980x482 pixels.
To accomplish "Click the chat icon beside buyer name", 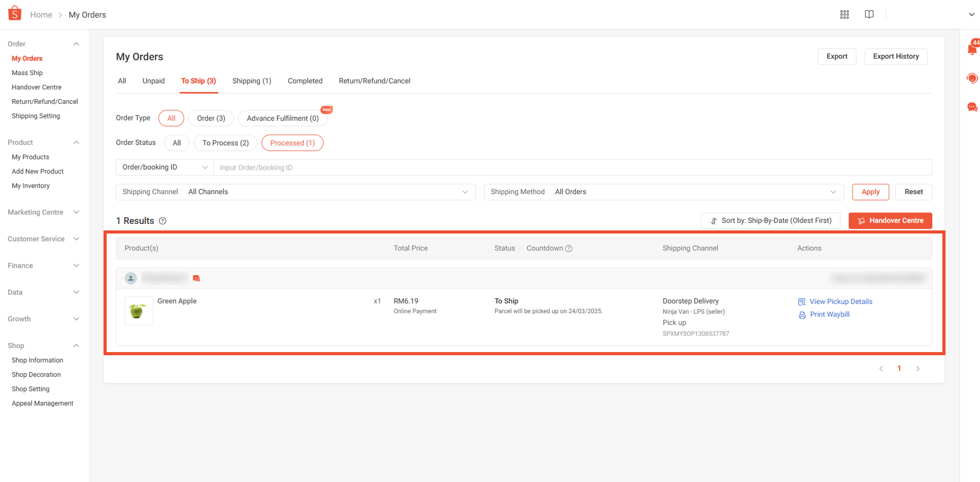I will (x=196, y=278).
